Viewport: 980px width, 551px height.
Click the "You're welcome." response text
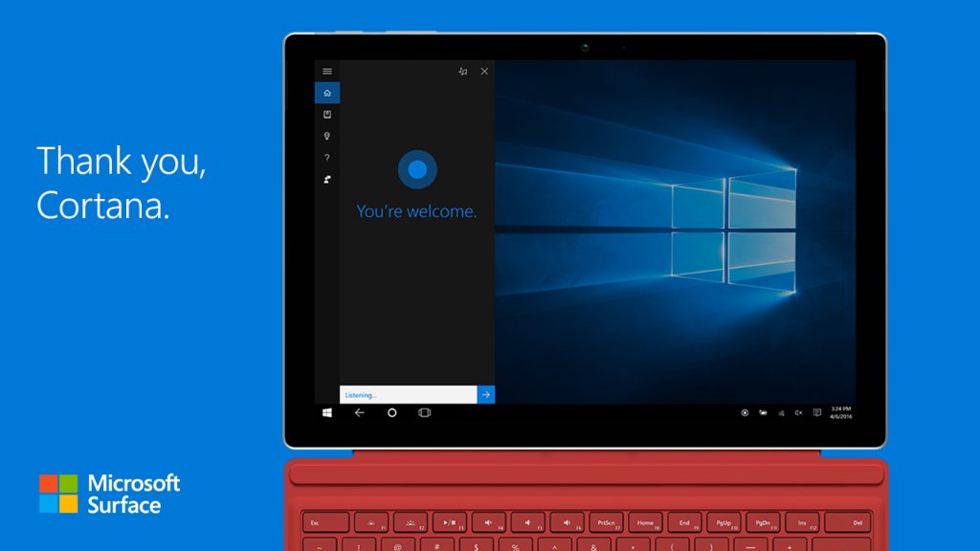tap(416, 211)
